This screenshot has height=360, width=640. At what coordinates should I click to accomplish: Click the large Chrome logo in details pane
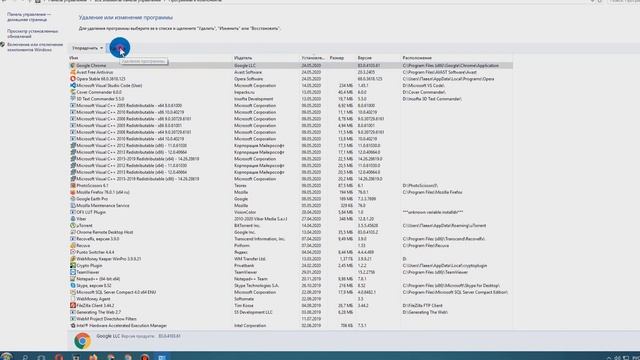pyautogui.click(x=82, y=340)
